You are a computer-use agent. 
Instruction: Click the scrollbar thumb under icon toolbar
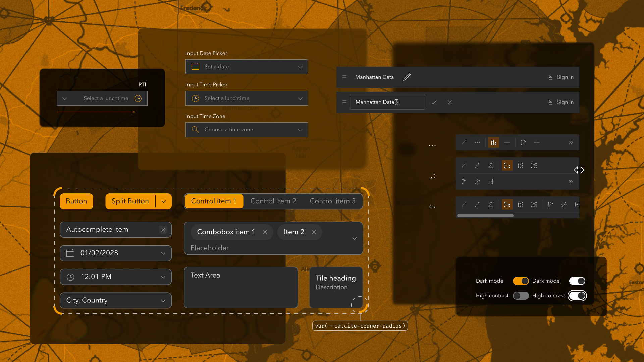pos(485,216)
